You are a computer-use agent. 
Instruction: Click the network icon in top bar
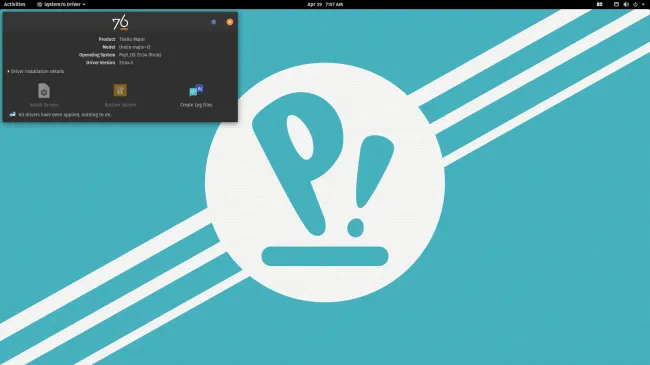click(616, 4)
